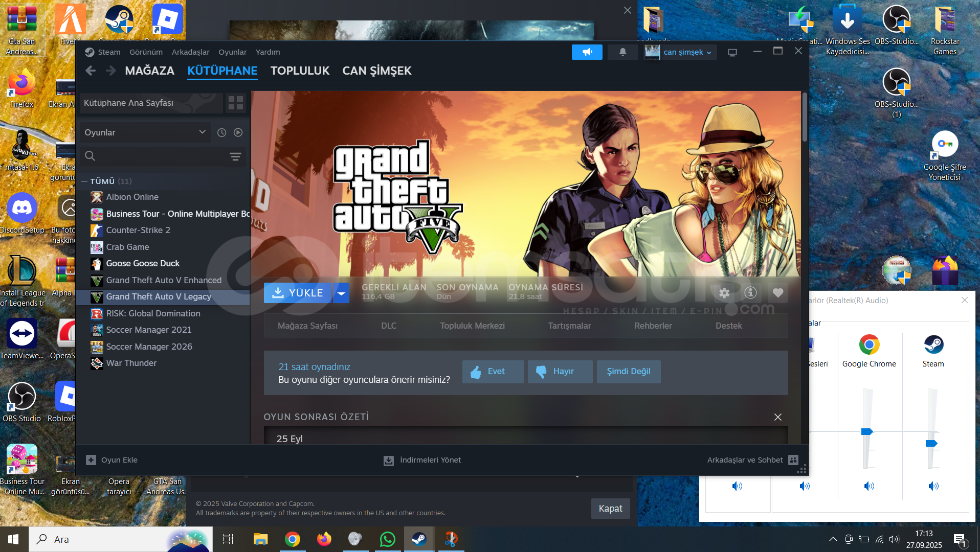Expand the Oyunlar library filter dropdown
The height and width of the screenshot is (552, 980).
click(145, 132)
